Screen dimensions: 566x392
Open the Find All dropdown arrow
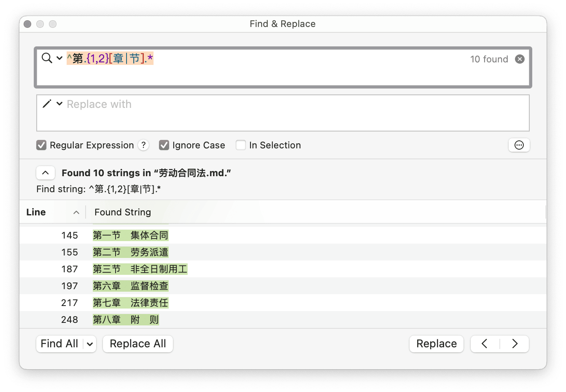tap(90, 344)
